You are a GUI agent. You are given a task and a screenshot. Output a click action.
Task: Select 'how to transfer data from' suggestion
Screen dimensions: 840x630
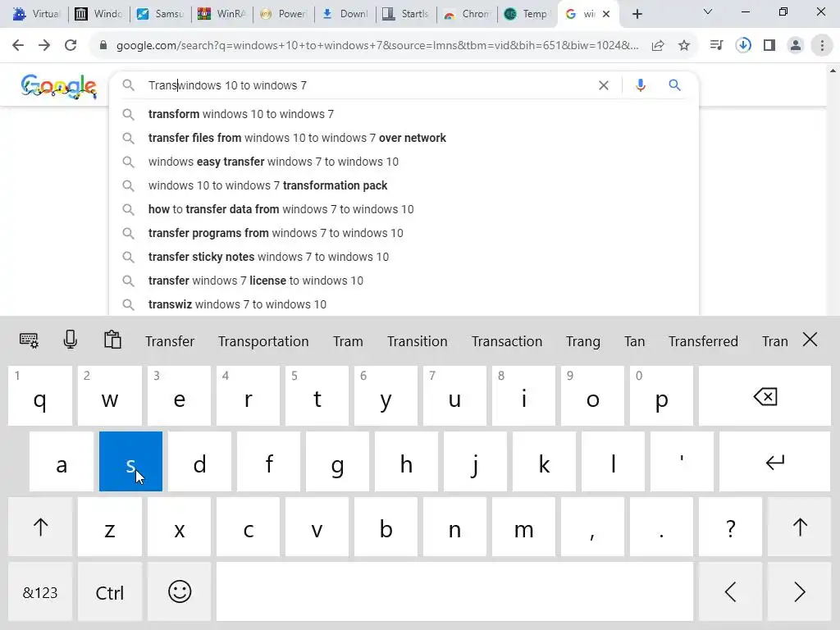(x=404, y=209)
